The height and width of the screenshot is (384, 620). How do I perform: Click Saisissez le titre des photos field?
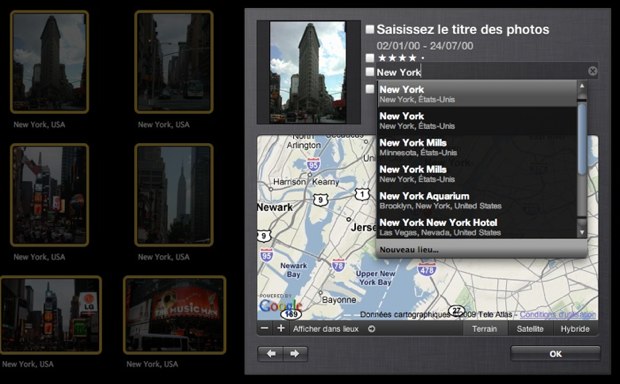463,29
